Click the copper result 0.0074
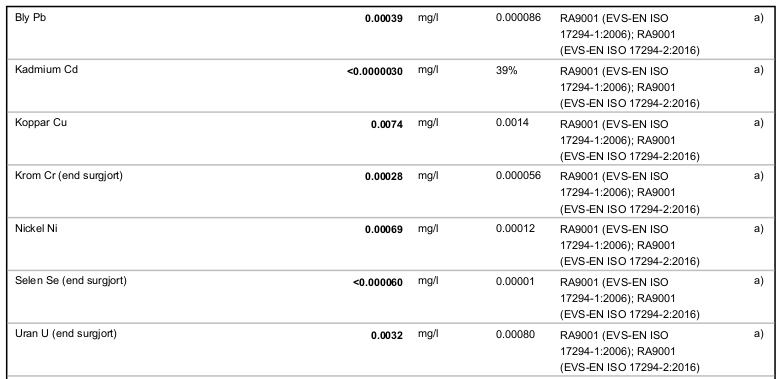Screen dimensions: 779x379 coord(387,124)
